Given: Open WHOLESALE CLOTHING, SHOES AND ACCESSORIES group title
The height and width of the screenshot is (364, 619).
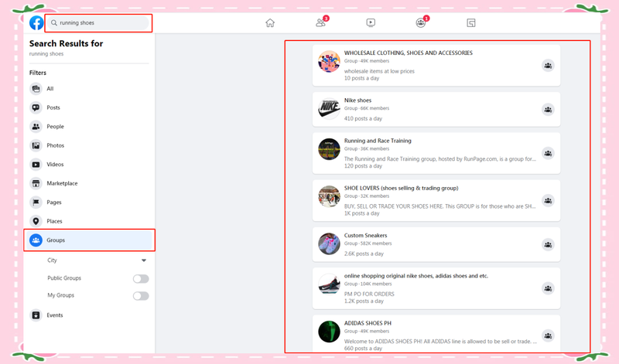Looking at the screenshot, I should [409, 53].
